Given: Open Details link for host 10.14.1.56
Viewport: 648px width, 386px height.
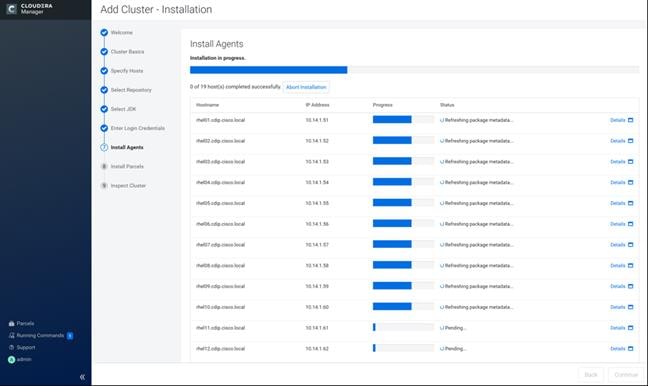Looking at the screenshot, I should pos(617,224).
